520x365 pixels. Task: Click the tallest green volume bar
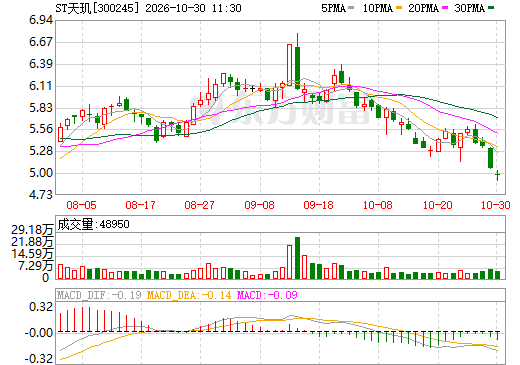[298, 258]
